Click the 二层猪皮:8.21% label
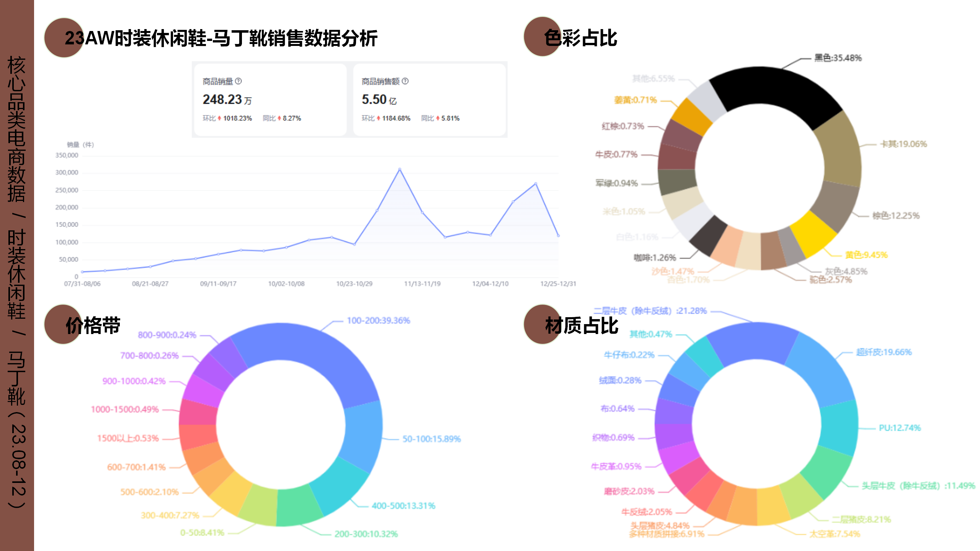Image resolution: width=980 pixels, height=551 pixels. pyautogui.click(x=861, y=520)
